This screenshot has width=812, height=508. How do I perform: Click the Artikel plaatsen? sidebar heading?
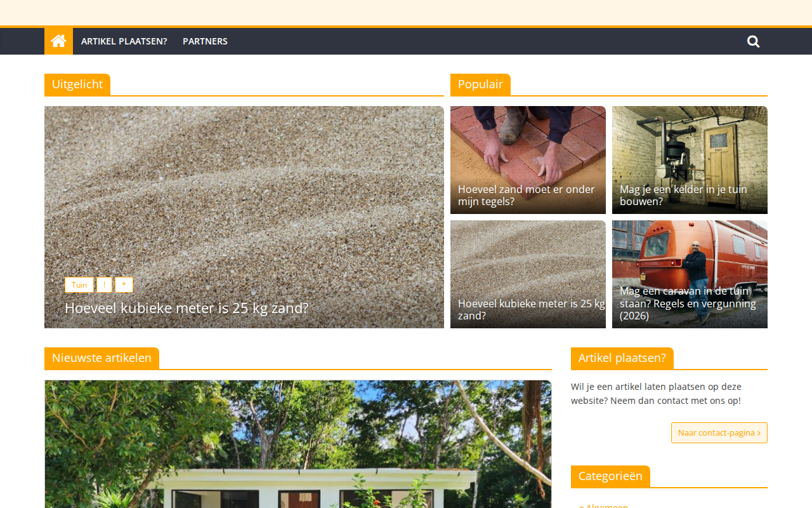622,358
